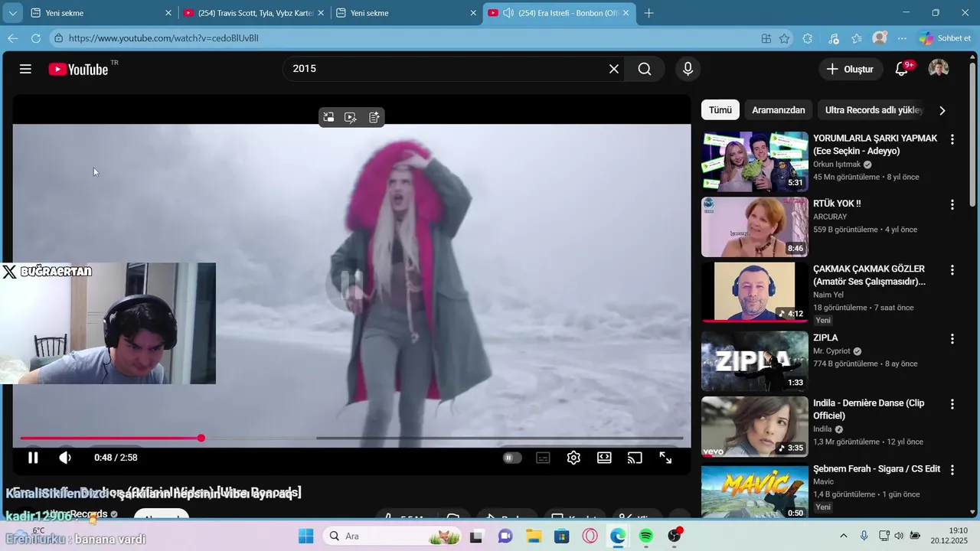Open RTÜk YOK video thumbnail

tap(755, 227)
